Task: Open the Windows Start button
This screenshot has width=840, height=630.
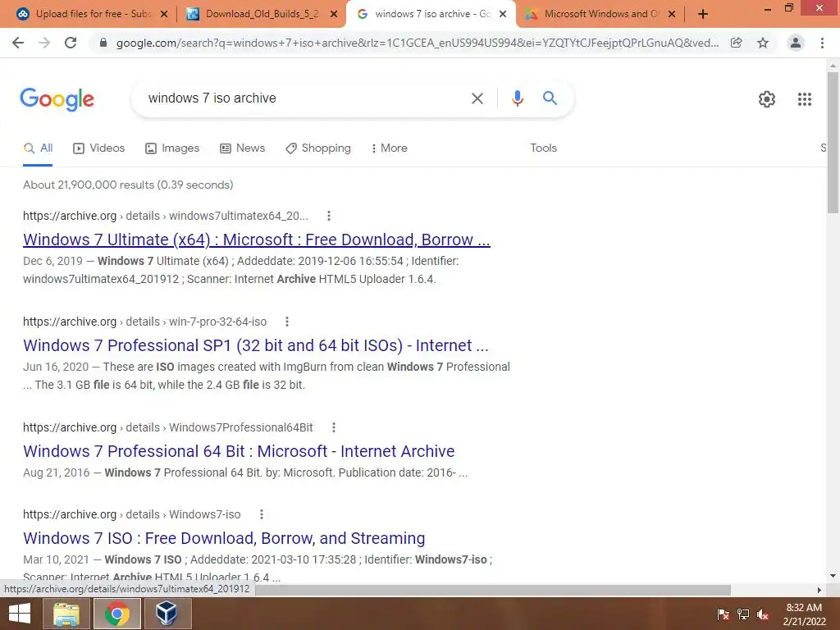Action: pos(20,614)
